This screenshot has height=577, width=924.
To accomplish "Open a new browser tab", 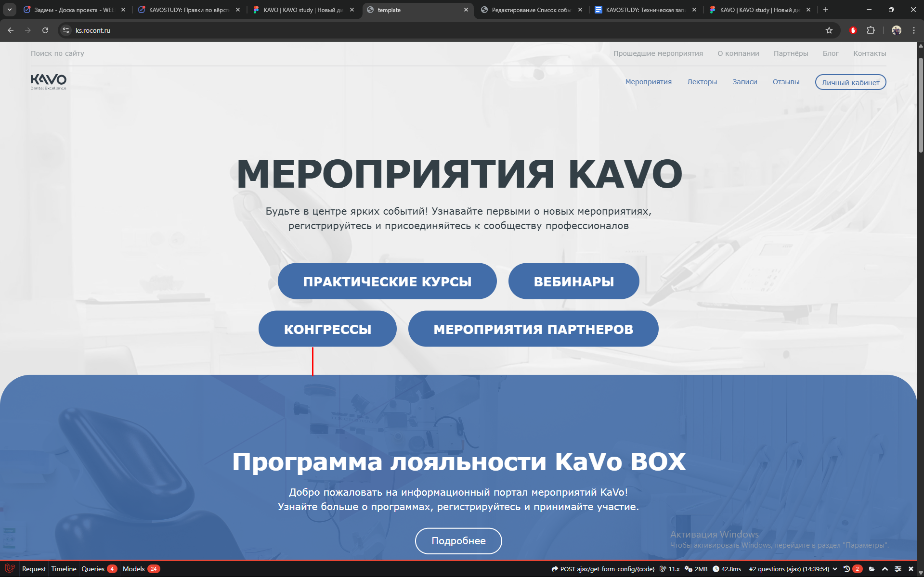I will tap(826, 10).
